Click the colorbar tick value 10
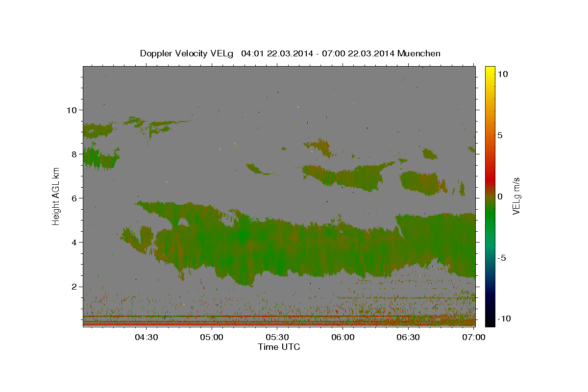 point(502,74)
